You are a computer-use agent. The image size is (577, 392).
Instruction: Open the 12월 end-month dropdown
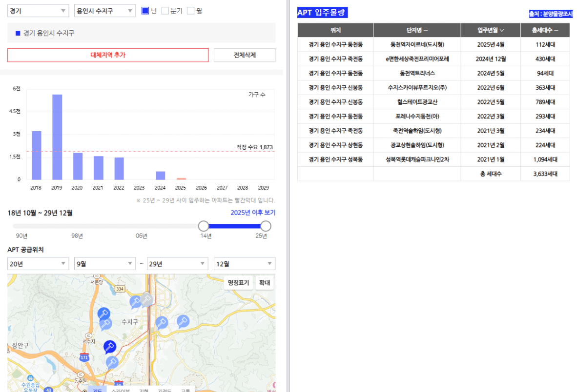click(x=245, y=263)
